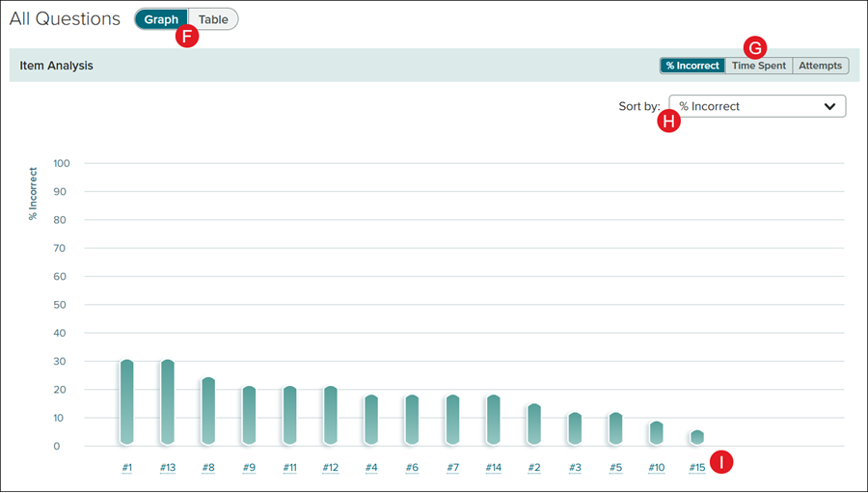Open question #1 link
868x493 pixels.
126,468
